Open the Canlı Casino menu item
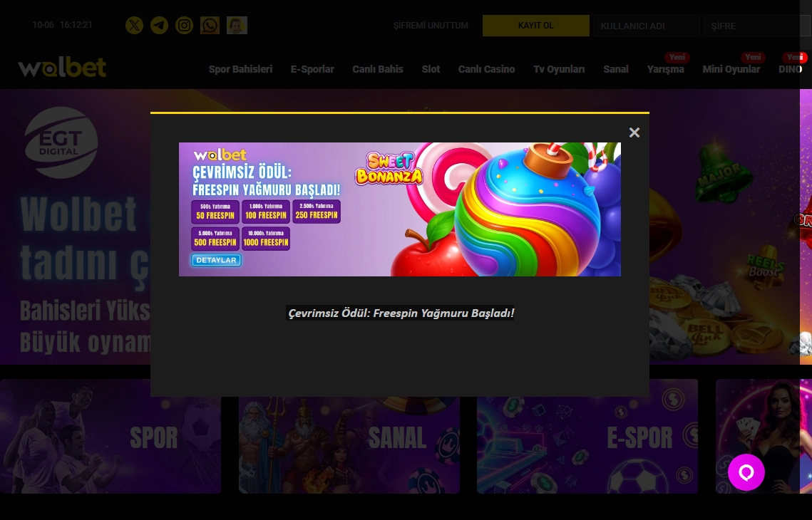Screen dimensions: 812x520 (486, 69)
